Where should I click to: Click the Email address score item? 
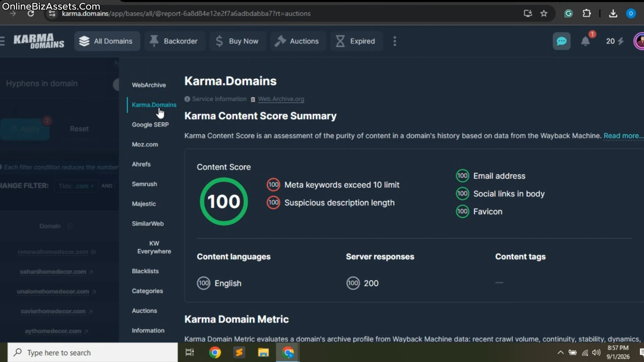point(491,176)
